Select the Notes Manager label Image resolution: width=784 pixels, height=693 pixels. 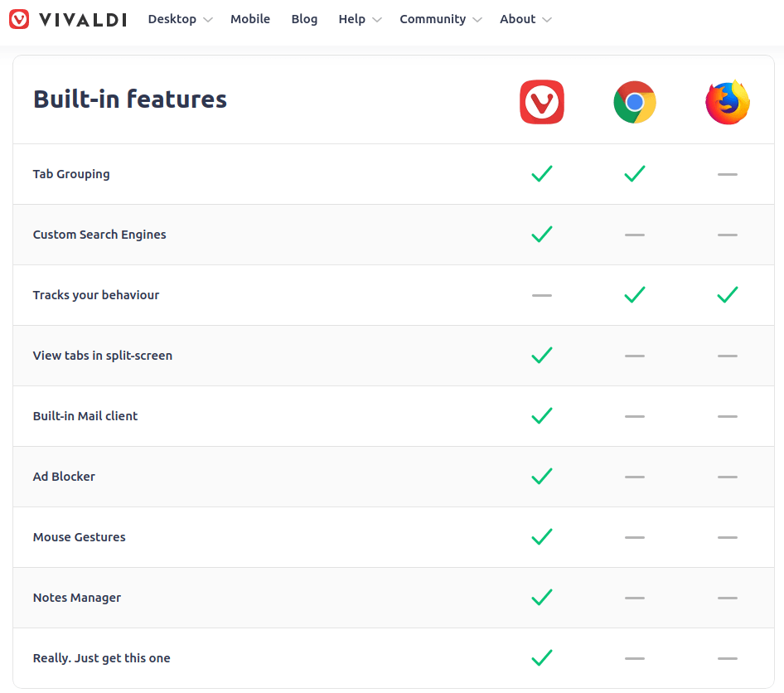77,598
